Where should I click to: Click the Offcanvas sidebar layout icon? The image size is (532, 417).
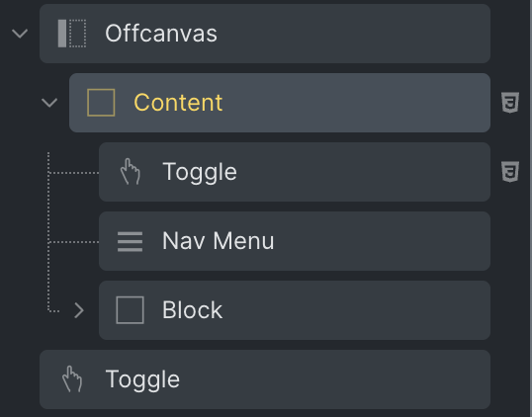tap(72, 34)
